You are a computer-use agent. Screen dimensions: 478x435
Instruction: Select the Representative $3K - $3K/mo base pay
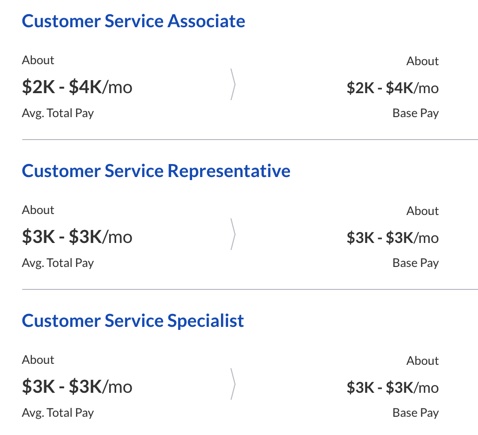point(393,238)
